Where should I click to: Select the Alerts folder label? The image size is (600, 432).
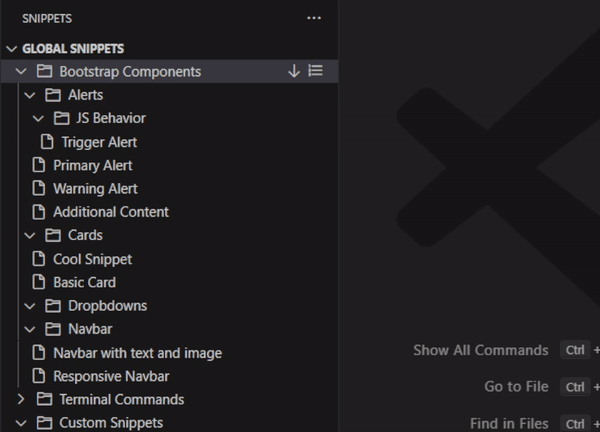pos(85,95)
